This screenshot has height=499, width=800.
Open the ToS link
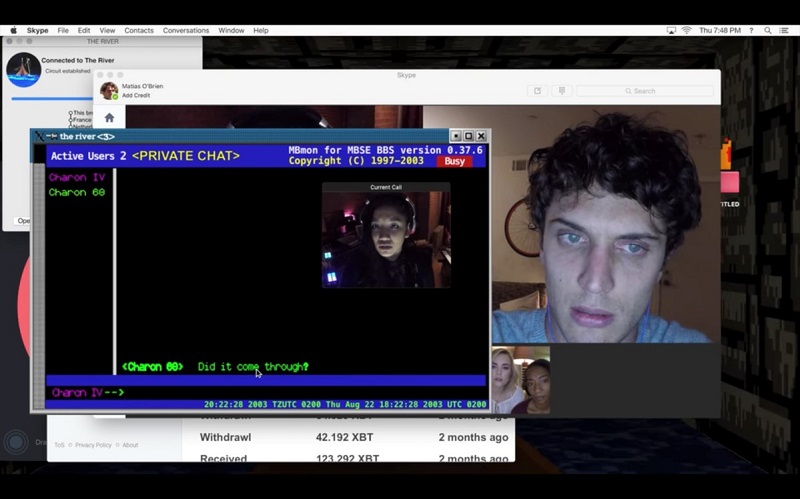tap(60, 445)
